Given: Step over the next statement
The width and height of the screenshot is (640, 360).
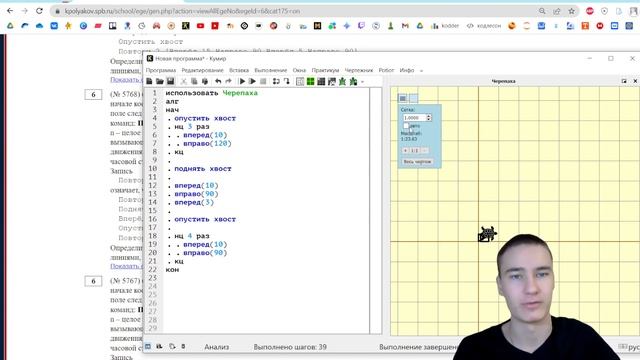Looking at the screenshot, I should pyautogui.click(x=276, y=81).
